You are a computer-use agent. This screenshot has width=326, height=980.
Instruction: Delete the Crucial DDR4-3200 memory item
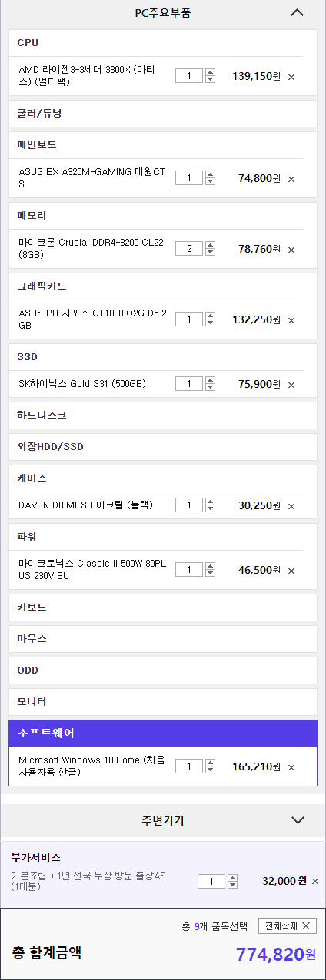pos(291,250)
